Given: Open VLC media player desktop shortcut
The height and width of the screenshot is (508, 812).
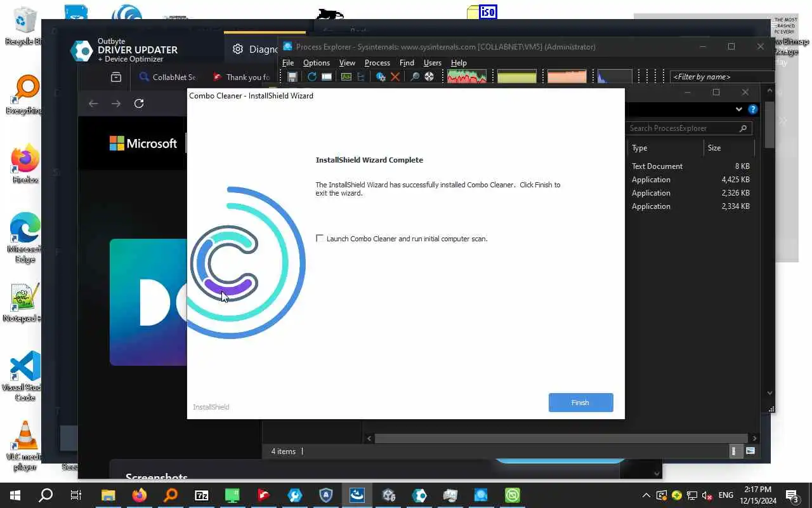Looking at the screenshot, I should [24, 446].
